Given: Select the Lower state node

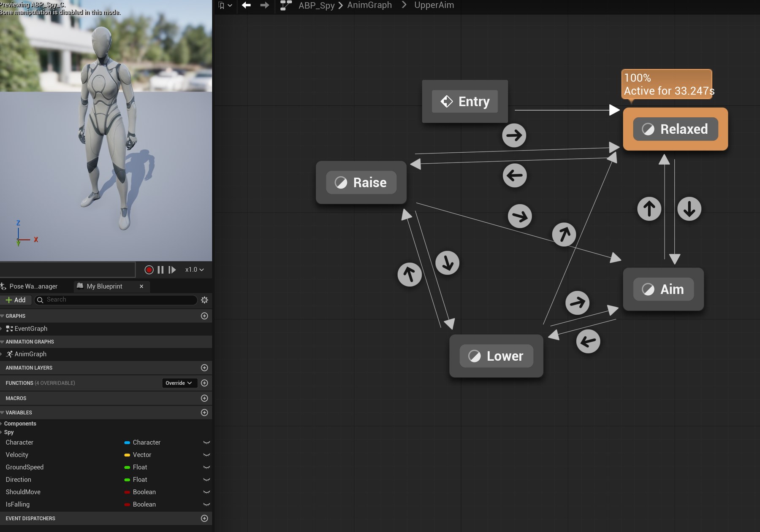Looking at the screenshot, I should point(496,356).
